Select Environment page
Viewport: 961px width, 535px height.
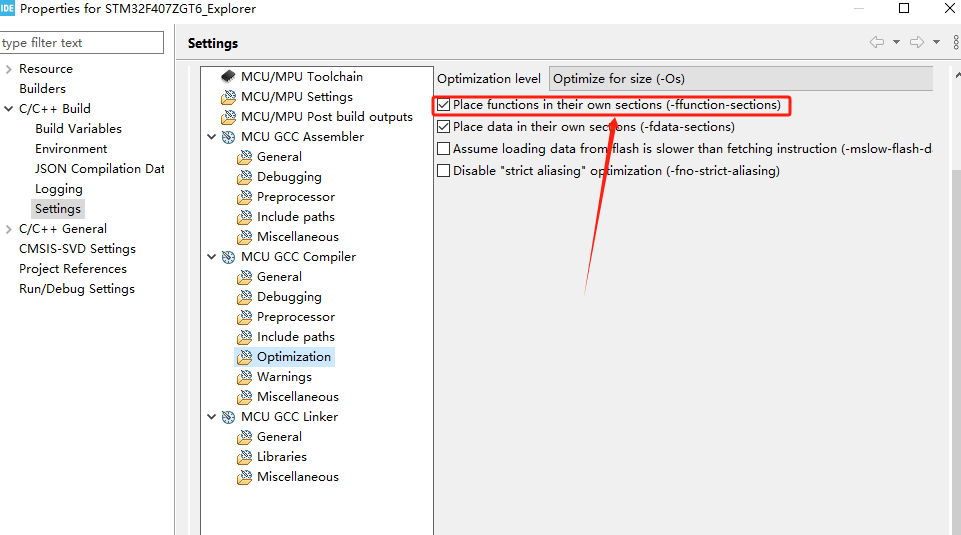(x=71, y=149)
